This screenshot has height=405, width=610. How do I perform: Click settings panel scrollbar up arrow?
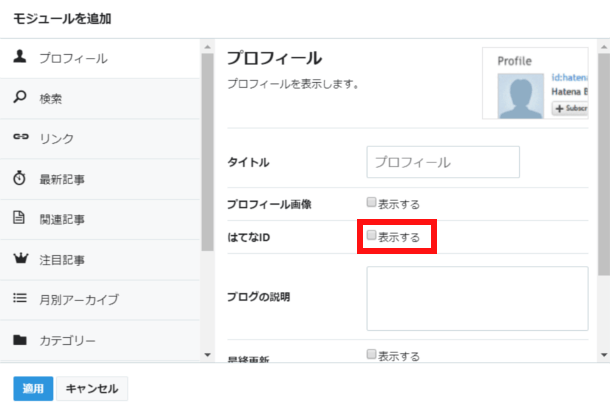tap(604, 47)
